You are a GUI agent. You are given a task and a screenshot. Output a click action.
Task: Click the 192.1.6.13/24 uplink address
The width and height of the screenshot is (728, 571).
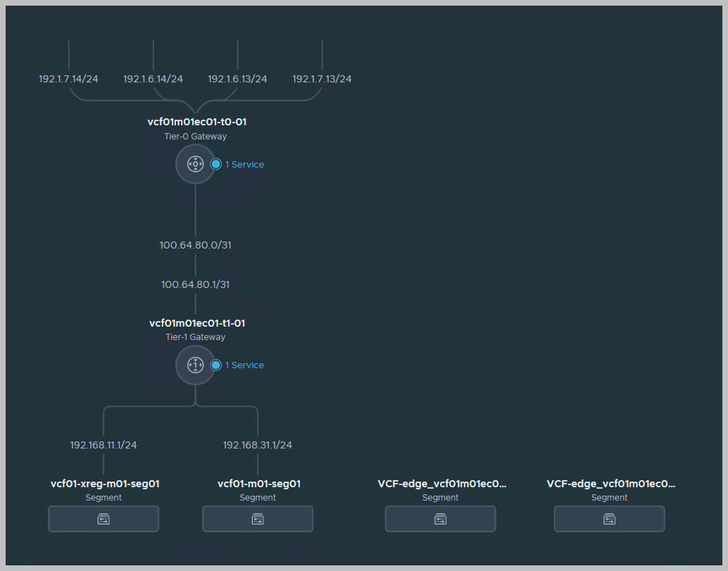(x=237, y=79)
